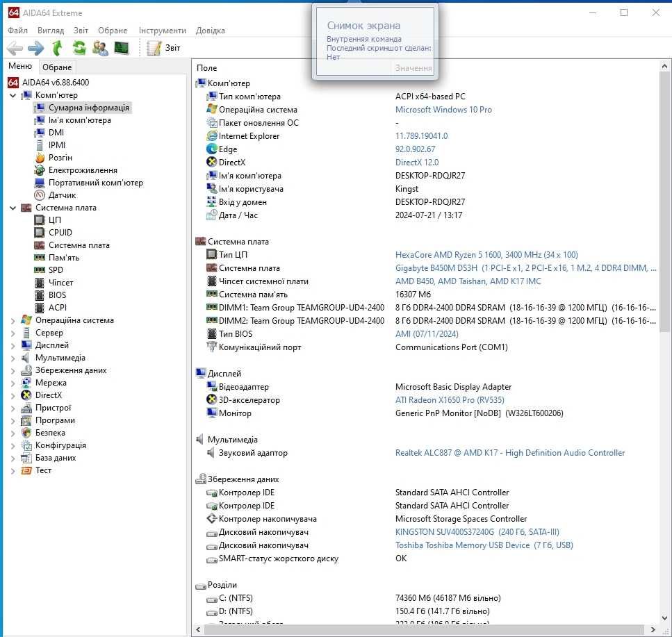Click the vertical scrollbar down arrow

pyautogui.click(x=664, y=618)
